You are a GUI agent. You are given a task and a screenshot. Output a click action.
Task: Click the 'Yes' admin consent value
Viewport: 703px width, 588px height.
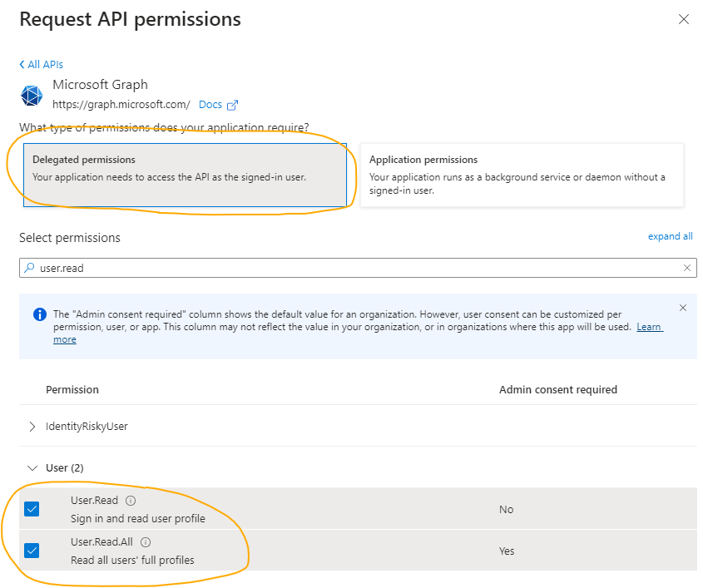coord(507,551)
